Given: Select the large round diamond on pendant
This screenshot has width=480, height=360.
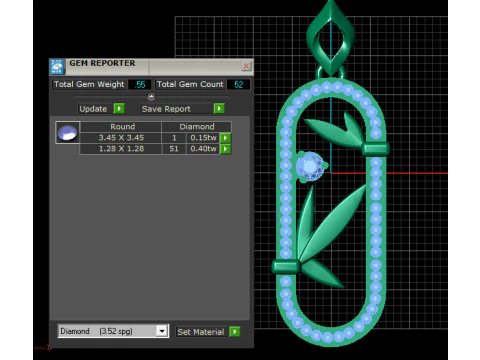Looking at the screenshot, I should tap(310, 166).
